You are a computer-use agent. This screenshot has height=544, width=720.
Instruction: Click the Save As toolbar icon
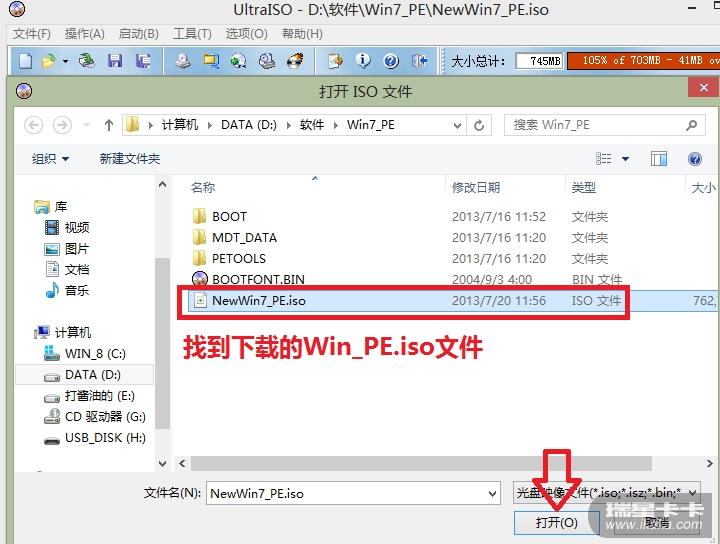coord(143,61)
